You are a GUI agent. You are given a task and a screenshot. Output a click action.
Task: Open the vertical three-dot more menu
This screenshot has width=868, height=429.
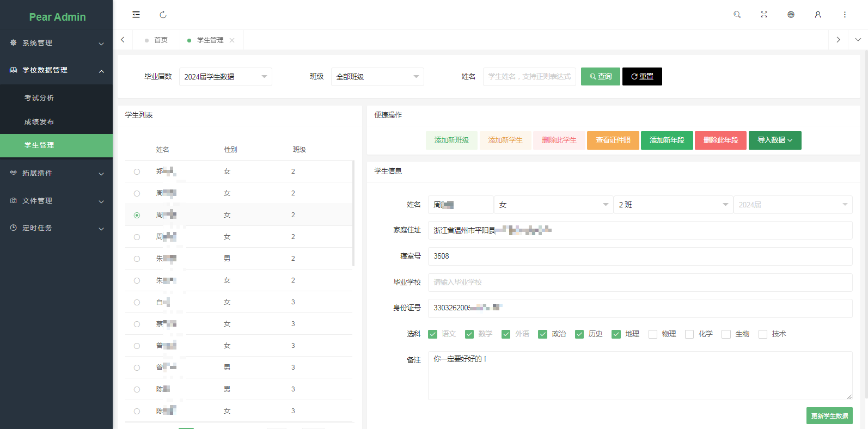coord(845,15)
